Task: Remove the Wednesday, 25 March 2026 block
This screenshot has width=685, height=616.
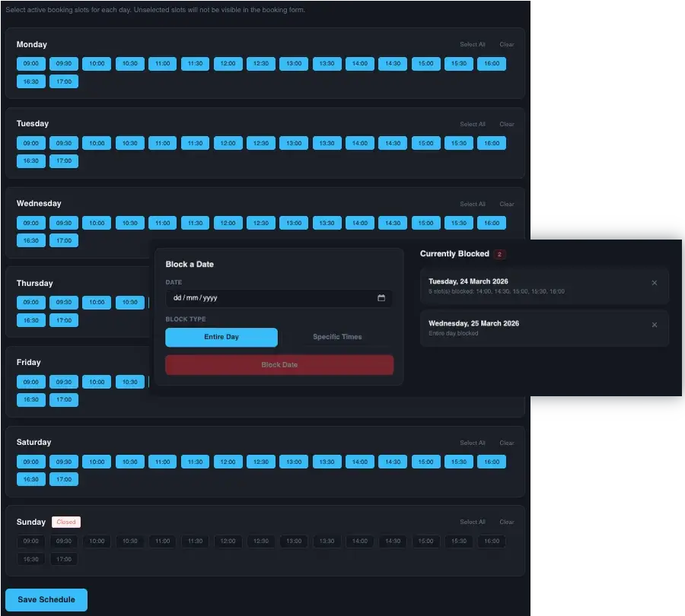Action: pyautogui.click(x=654, y=325)
